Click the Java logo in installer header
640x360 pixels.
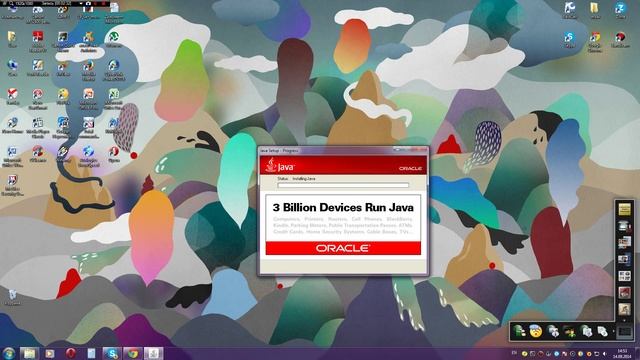pos(280,165)
